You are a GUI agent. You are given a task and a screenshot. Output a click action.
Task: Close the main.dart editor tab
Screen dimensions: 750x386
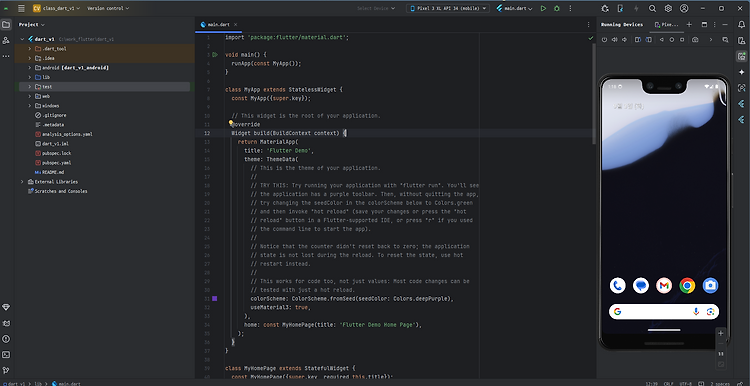(235, 24)
